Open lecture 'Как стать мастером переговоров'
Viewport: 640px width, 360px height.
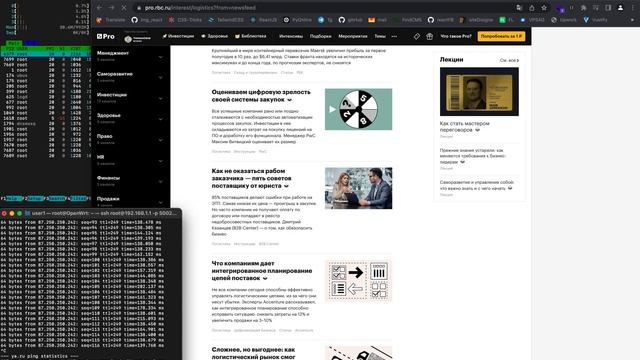coord(464,127)
